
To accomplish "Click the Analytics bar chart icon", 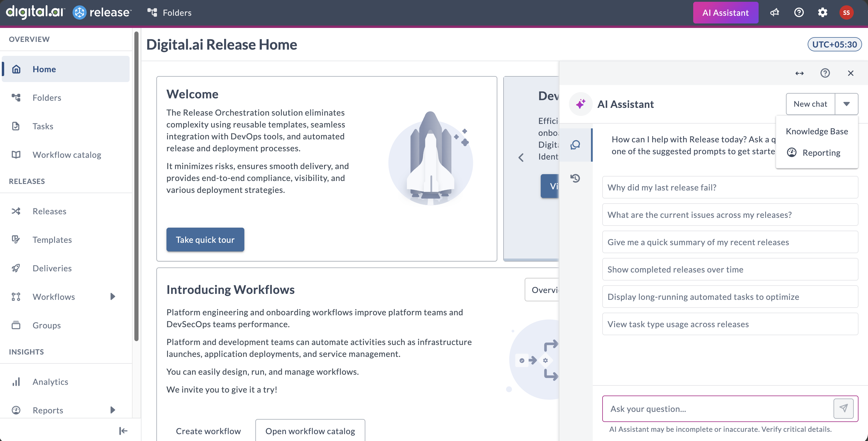I will coord(16,382).
